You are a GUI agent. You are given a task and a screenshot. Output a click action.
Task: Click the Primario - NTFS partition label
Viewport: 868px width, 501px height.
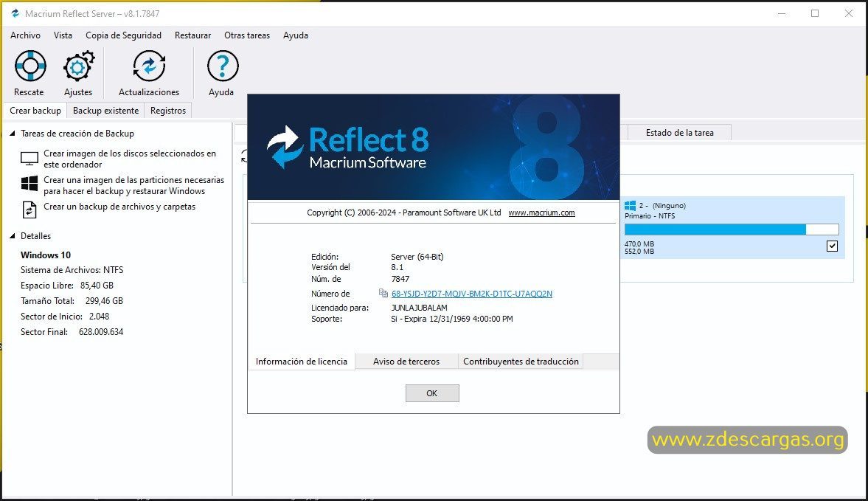pos(650,216)
